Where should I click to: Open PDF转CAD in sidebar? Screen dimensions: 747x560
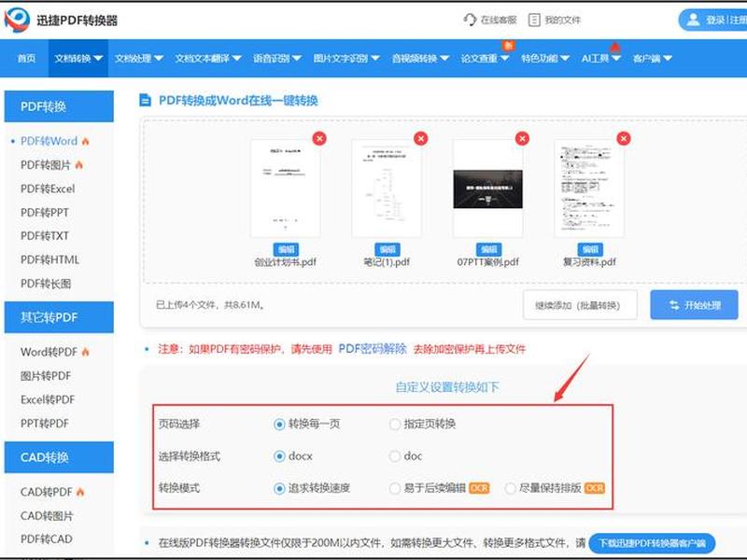(46, 539)
